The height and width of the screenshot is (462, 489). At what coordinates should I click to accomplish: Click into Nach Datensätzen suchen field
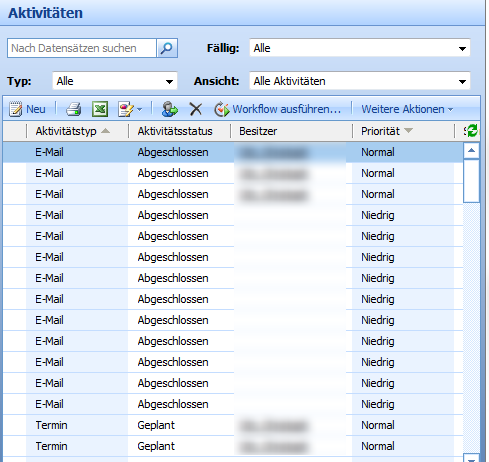point(82,48)
